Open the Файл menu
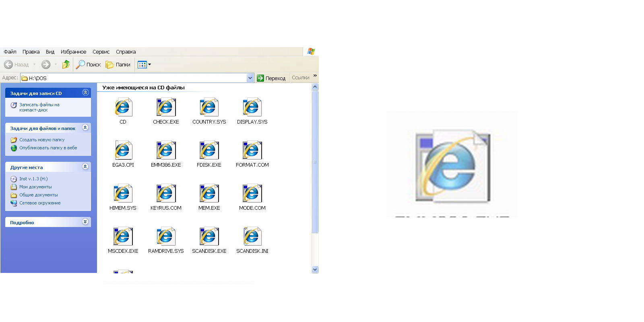 [10, 52]
